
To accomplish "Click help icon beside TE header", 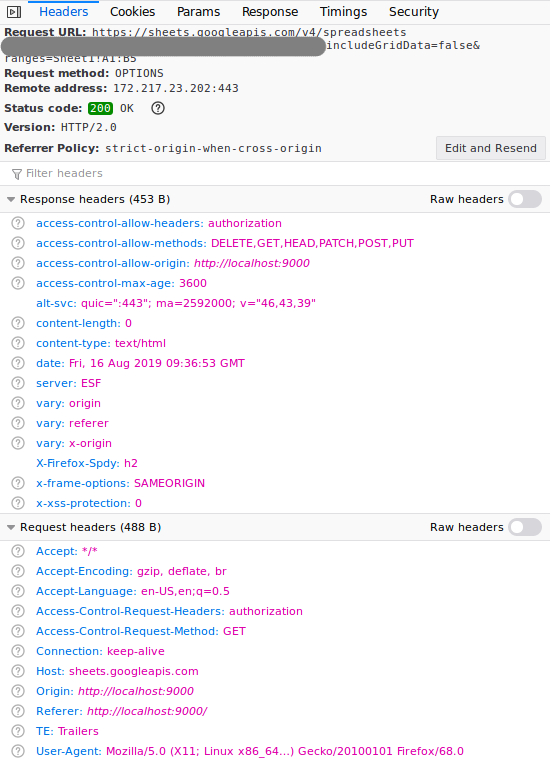I will pyautogui.click(x=18, y=731).
